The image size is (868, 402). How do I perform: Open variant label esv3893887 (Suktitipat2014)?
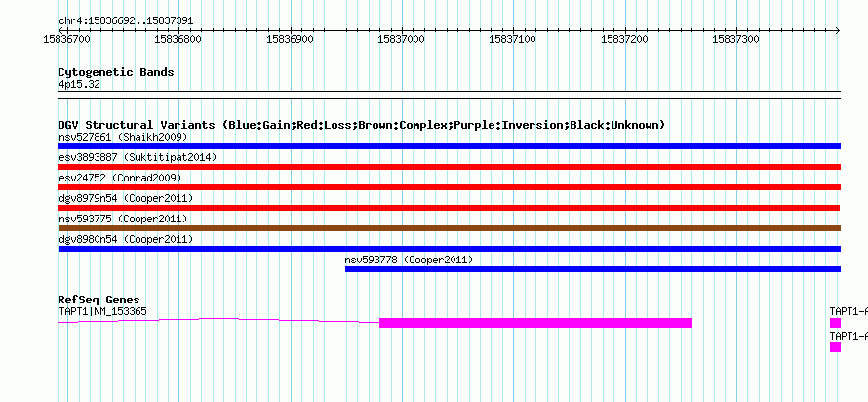click(x=138, y=157)
